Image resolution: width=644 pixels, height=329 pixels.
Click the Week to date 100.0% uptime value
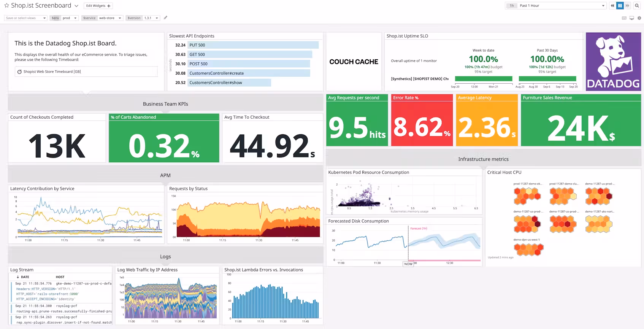483,59
